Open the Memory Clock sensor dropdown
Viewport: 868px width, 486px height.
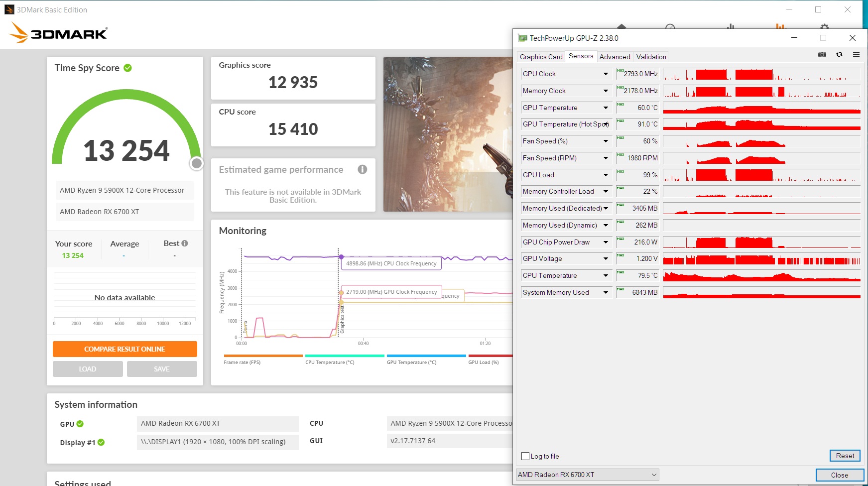(x=606, y=91)
